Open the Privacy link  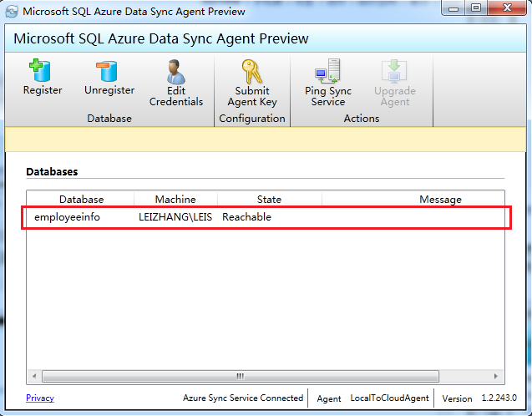(x=40, y=398)
